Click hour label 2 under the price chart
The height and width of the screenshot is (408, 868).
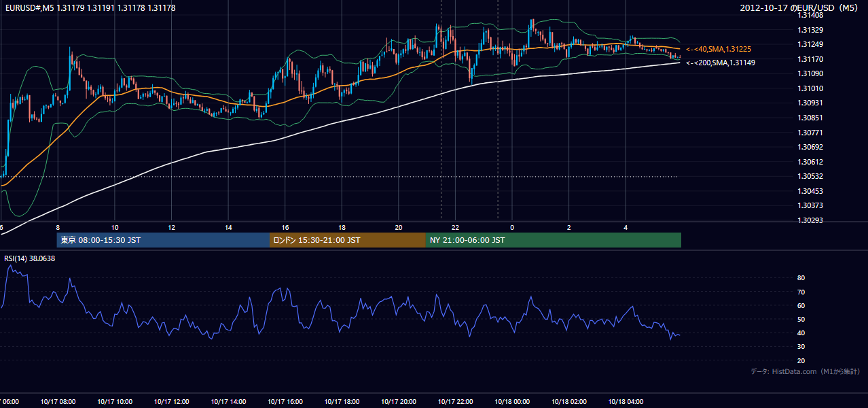point(569,228)
